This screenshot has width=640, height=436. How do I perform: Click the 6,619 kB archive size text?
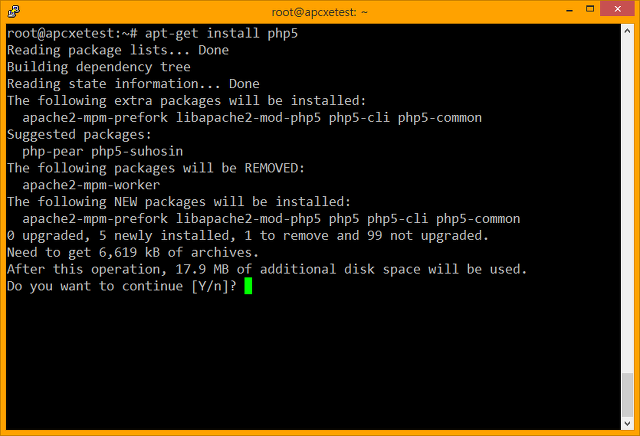click(x=129, y=252)
